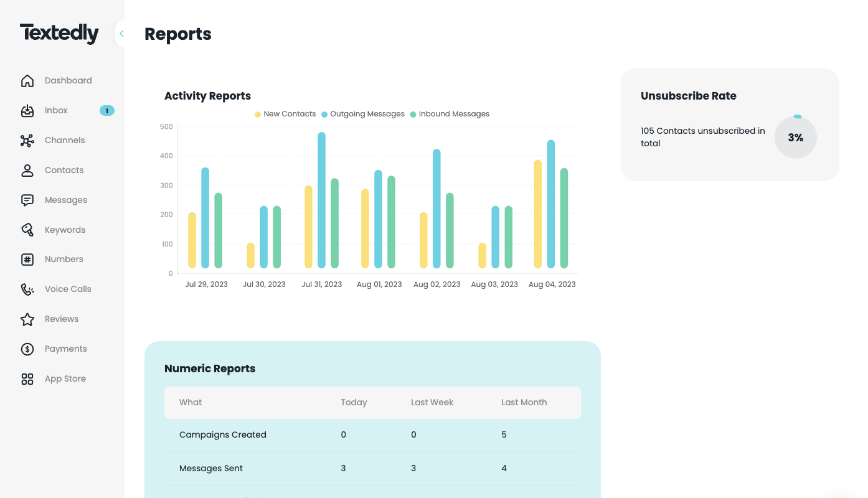The width and height of the screenshot is (868, 498).
Task: Click the 'Today' column header
Action: coord(354,402)
